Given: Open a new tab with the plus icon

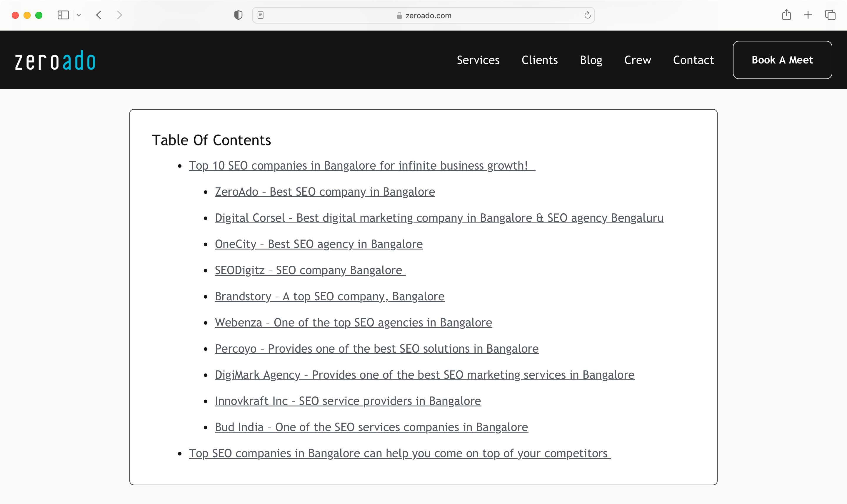Looking at the screenshot, I should click(x=808, y=15).
